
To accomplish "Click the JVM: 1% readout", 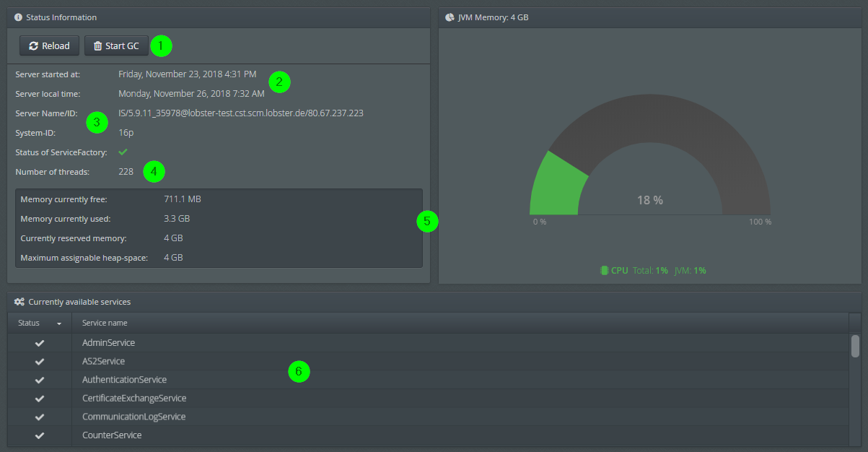I will (x=690, y=270).
